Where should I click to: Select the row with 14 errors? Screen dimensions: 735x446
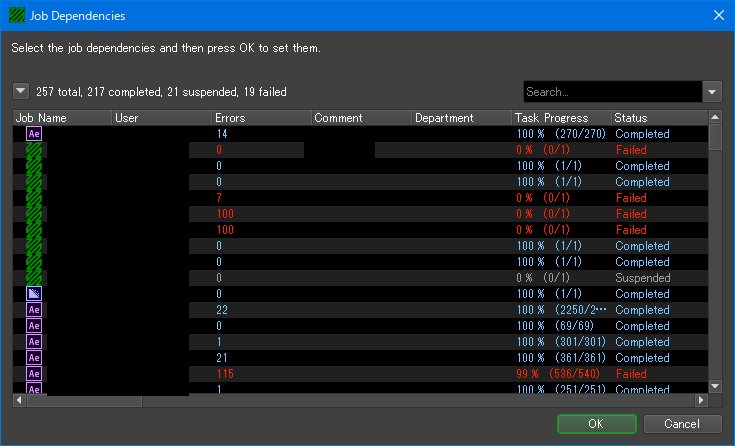pos(360,134)
